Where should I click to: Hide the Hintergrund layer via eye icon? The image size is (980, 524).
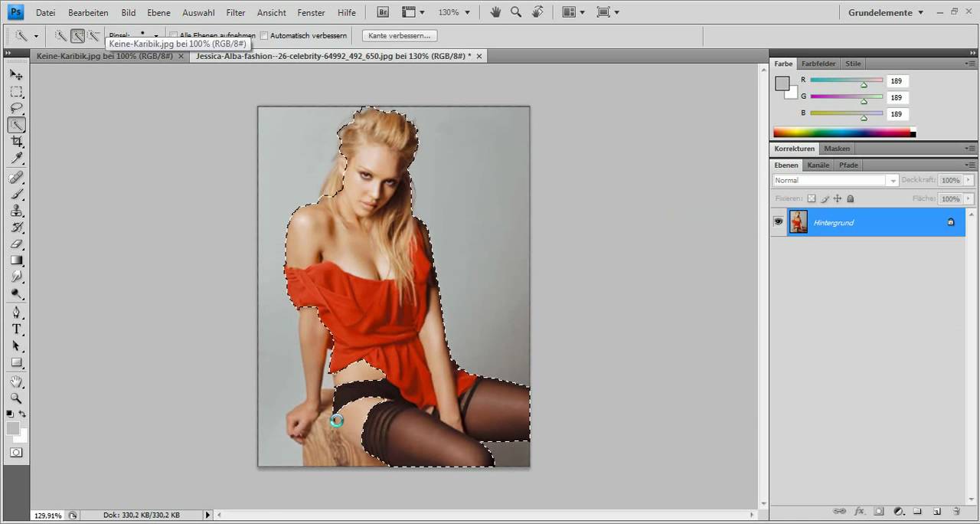[x=779, y=222]
